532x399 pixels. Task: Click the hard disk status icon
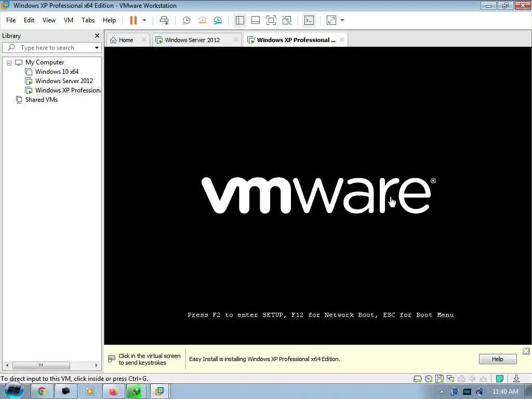point(418,379)
